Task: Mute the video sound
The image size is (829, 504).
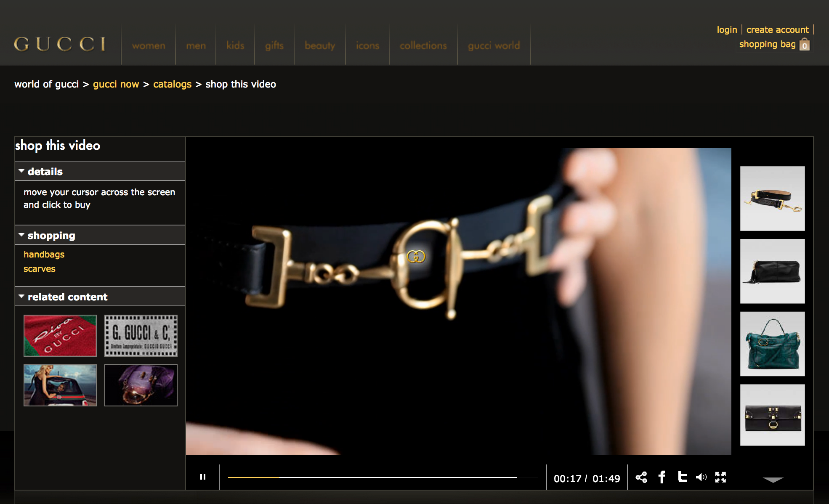Action: coord(701,477)
